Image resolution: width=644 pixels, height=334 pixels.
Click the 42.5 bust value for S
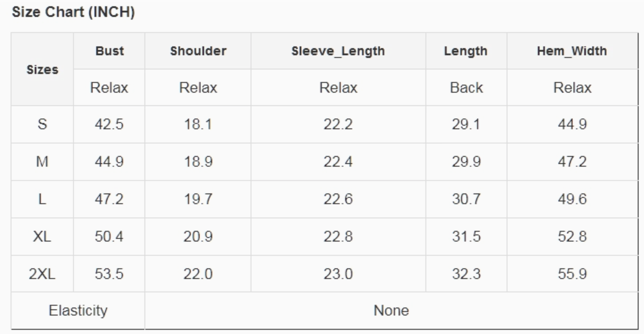(109, 124)
